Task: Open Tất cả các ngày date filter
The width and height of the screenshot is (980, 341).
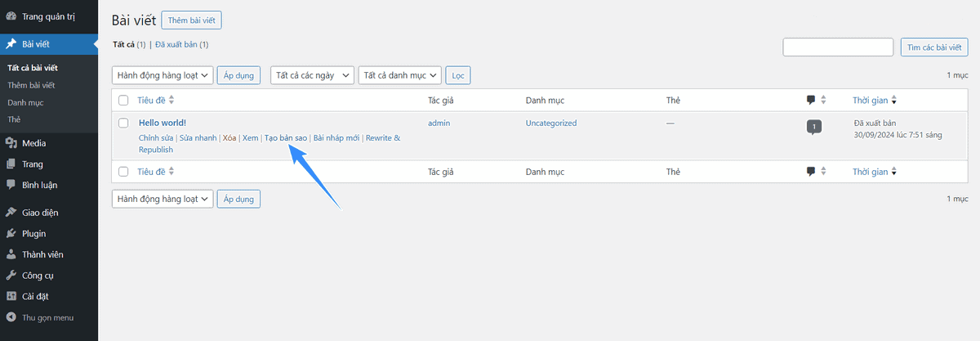Action: pyautogui.click(x=313, y=75)
